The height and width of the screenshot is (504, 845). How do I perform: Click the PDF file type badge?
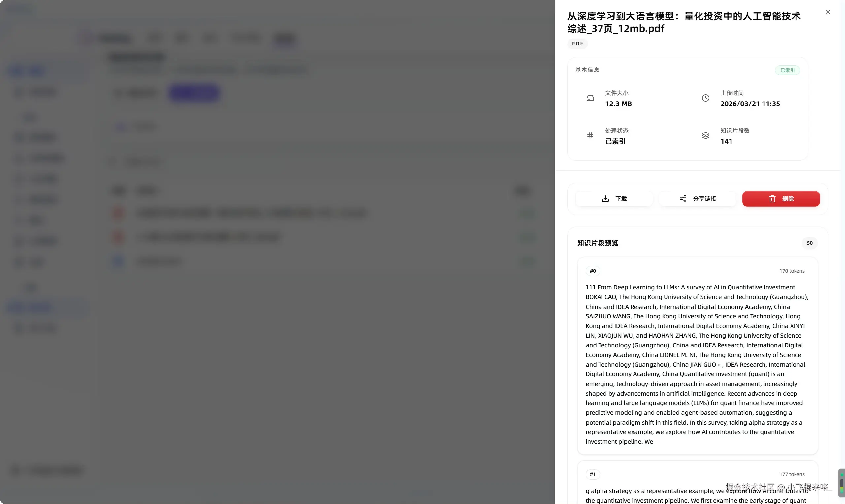click(x=577, y=44)
